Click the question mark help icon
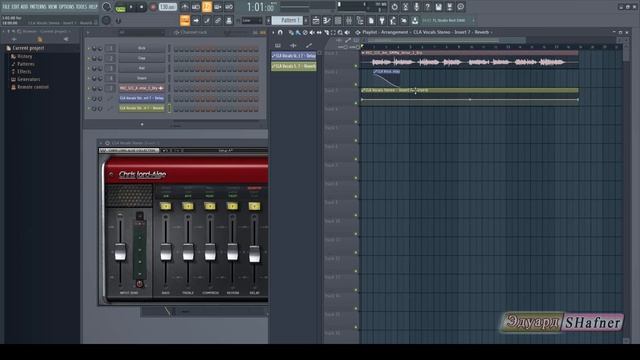 click(x=427, y=7)
